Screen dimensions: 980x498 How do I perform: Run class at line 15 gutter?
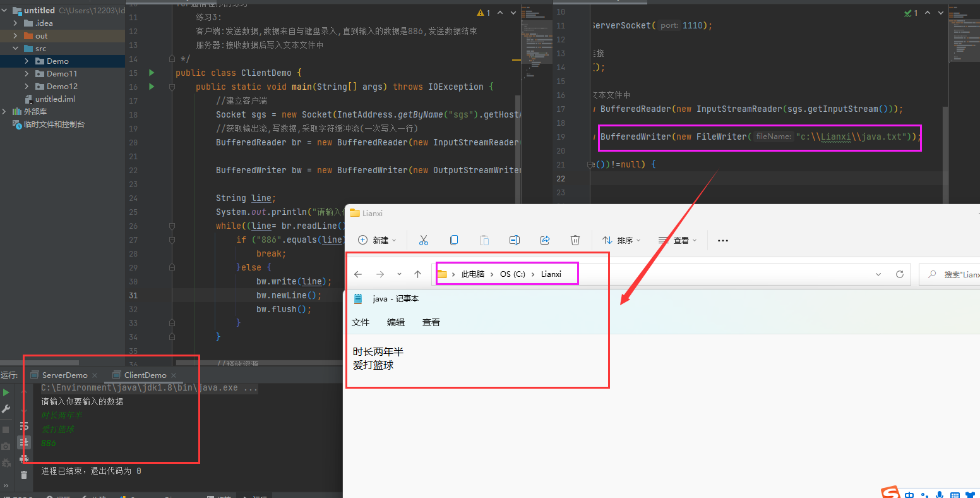(152, 73)
